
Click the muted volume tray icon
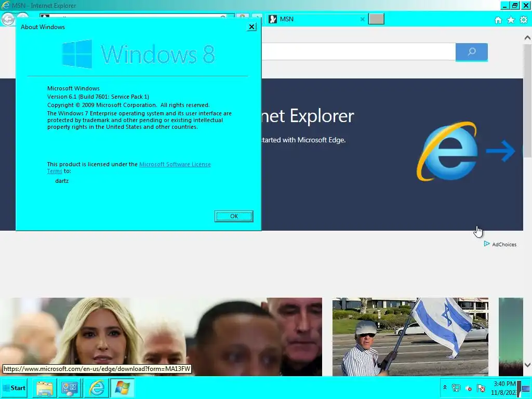click(469, 388)
